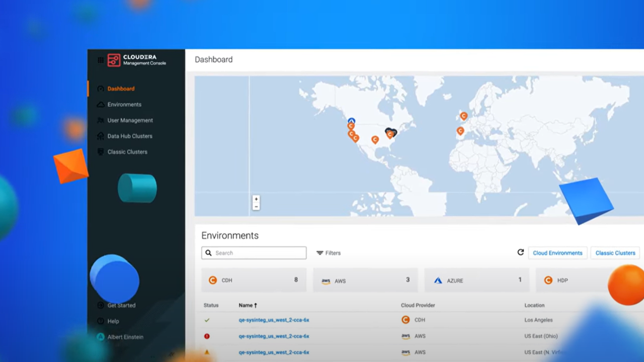Filter by the CDH summary card

254,280
